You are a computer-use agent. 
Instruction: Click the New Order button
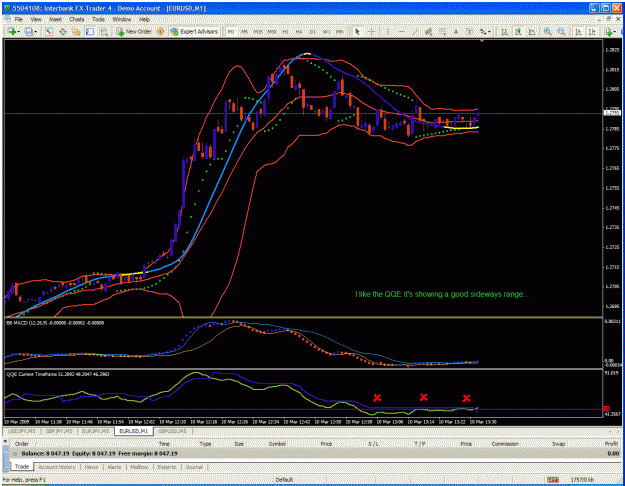pos(134,31)
